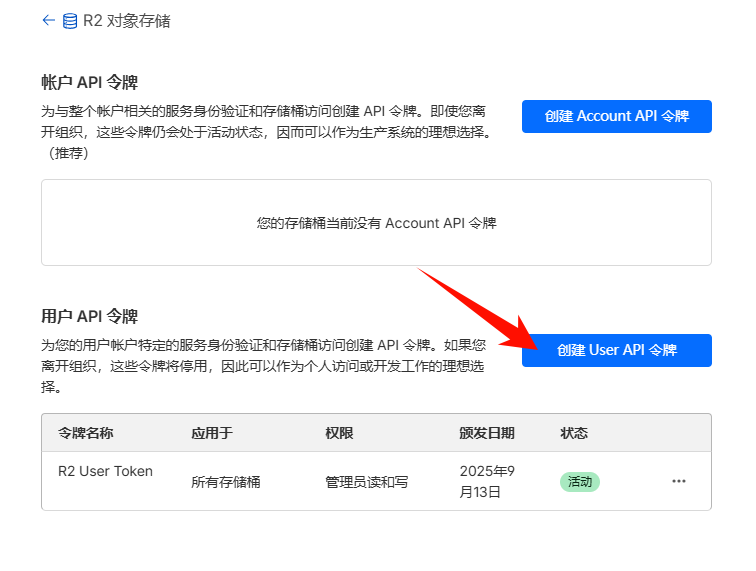Click the 所有存储桶 cell
This screenshot has height=571, width=756.
[226, 482]
